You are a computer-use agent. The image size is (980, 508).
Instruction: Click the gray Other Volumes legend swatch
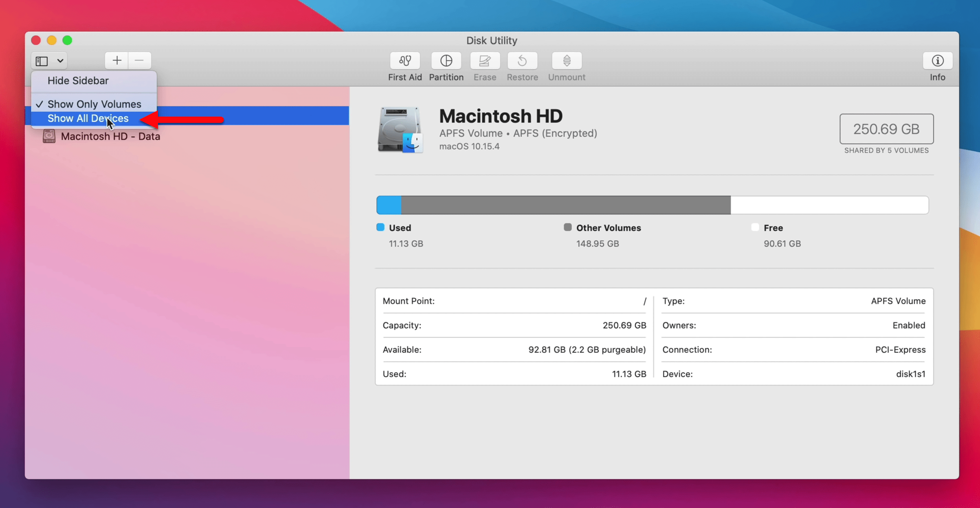tap(567, 227)
